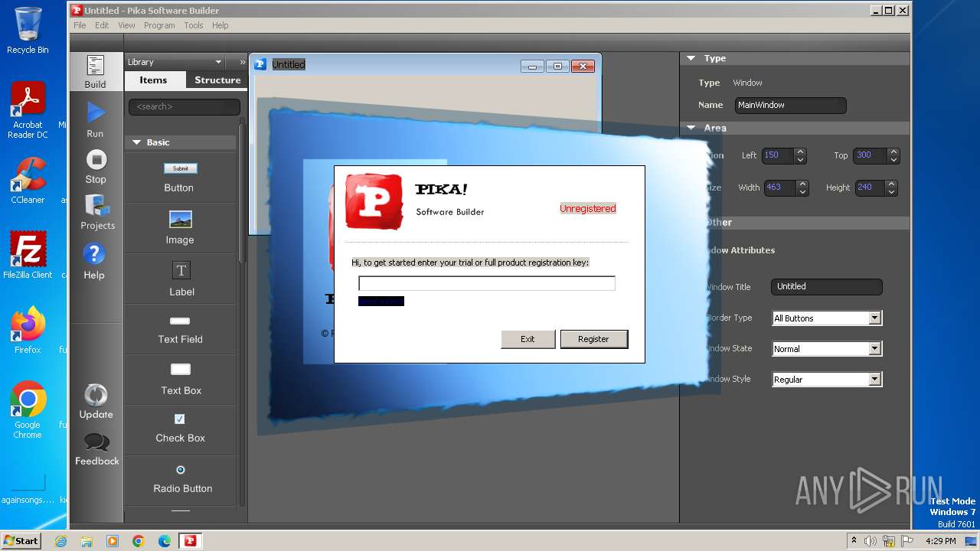Collapse the Basic category

[x=137, y=142]
